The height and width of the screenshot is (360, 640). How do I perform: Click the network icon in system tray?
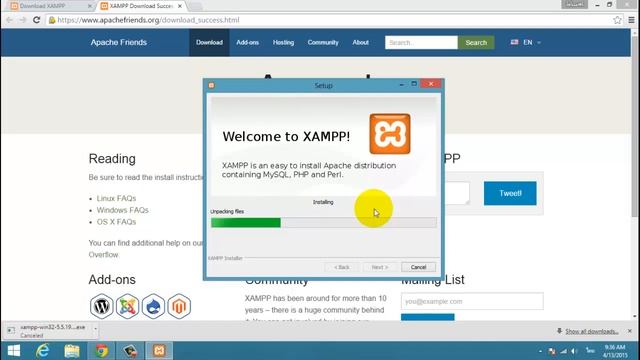click(x=564, y=351)
